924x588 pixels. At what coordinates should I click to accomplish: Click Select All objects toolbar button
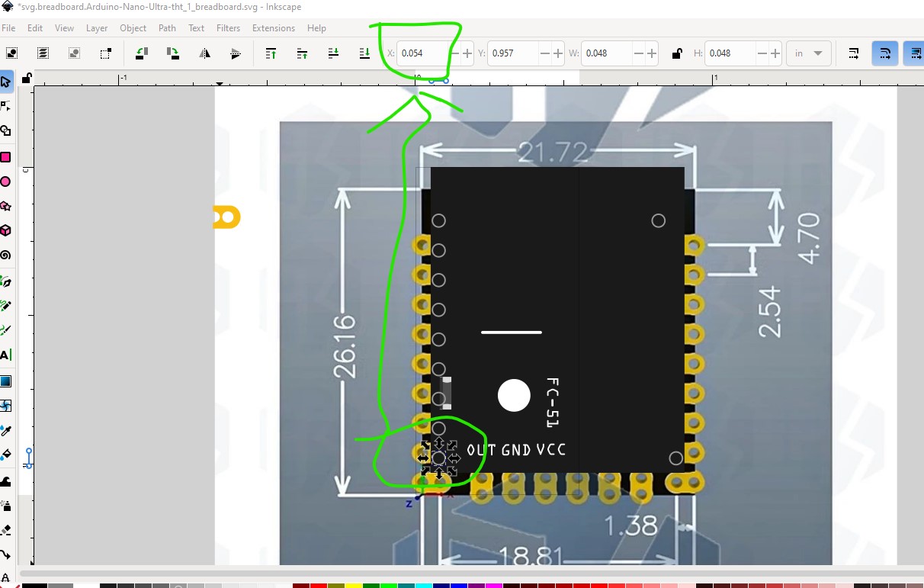[x=12, y=53]
